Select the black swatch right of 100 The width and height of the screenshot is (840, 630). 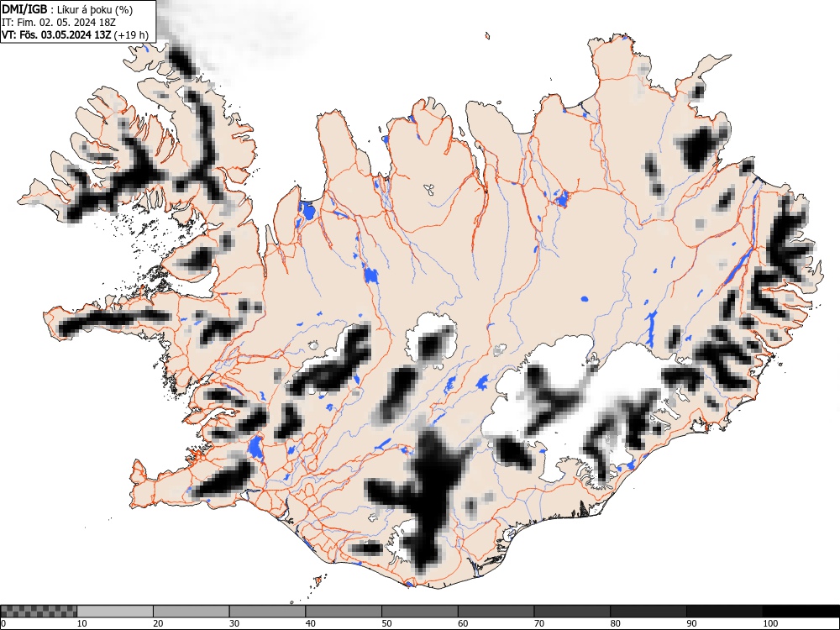click(x=801, y=612)
